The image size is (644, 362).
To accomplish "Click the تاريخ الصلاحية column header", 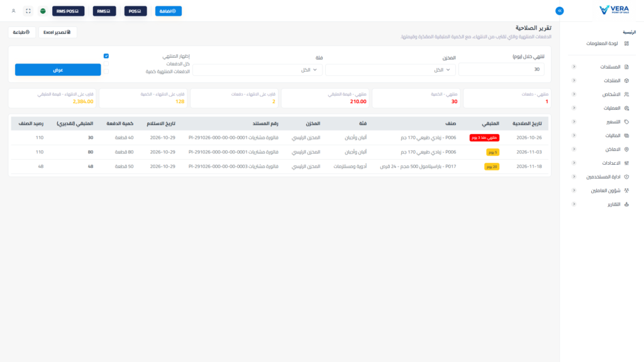I will click(x=527, y=124).
